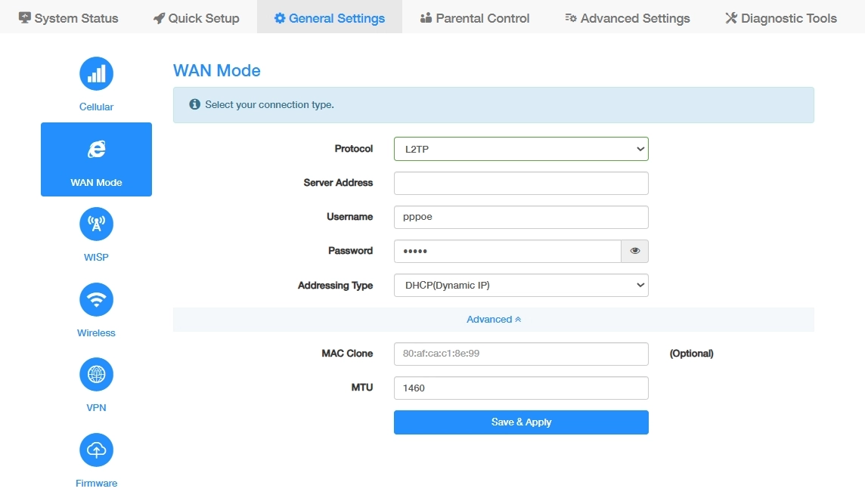Go to the Parental Control tab
The image size is (865, 504).
click(x=475, y=18)
